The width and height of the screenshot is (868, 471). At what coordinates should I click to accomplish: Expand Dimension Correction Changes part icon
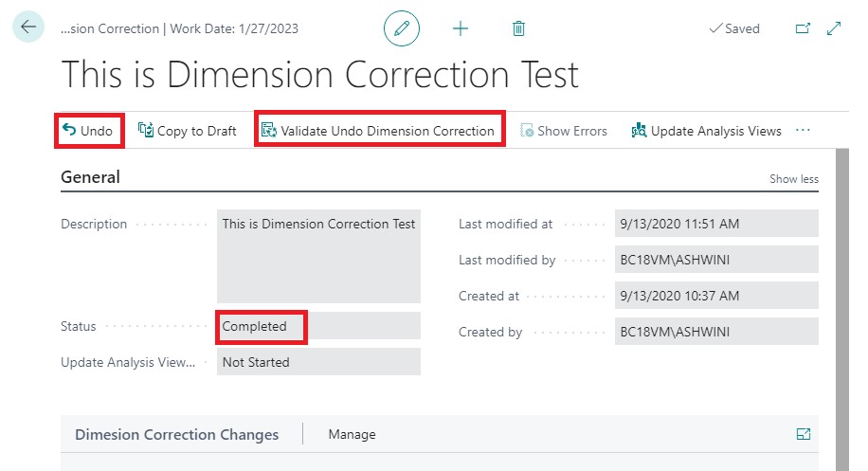point(804,434)
